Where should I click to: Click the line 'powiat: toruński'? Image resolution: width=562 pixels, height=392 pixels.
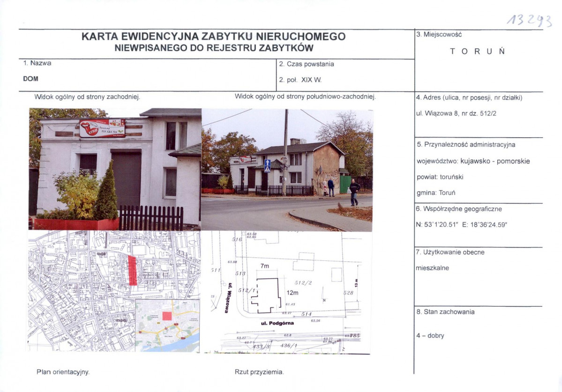440,177
